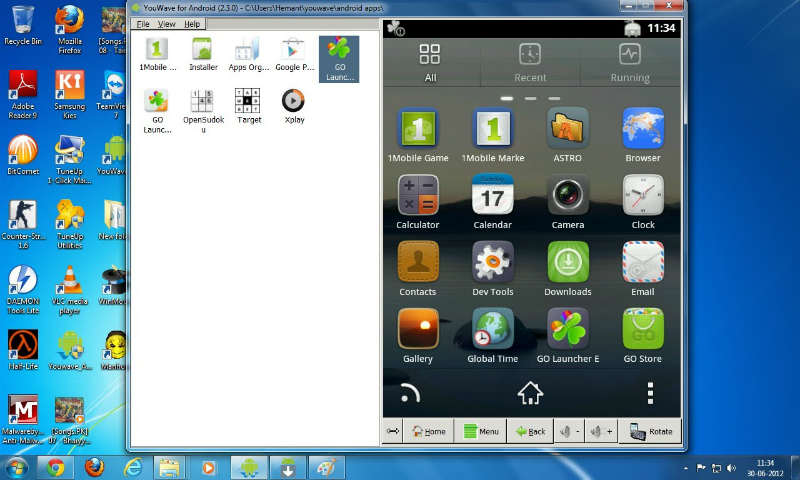Image resolution: width=800 pixels, height=480 pixels.
Task: Decrease volume with the minus speaker button
Action: tap(568, 431)
